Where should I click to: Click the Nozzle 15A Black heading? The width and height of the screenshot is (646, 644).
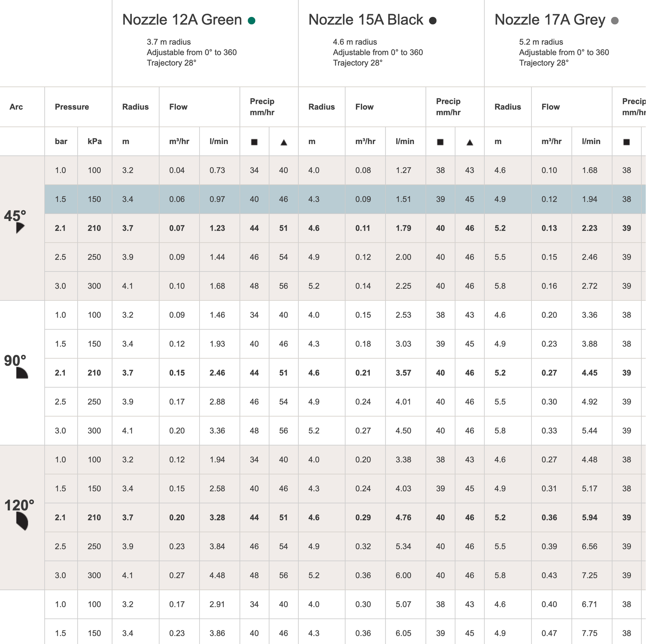tap(366, 20)
